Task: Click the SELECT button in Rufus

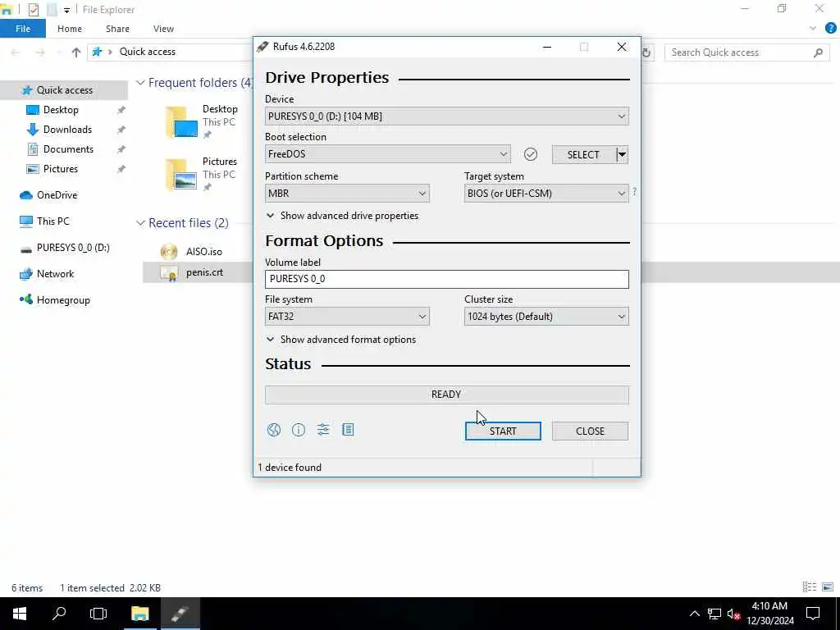Action: pos(583,155)
